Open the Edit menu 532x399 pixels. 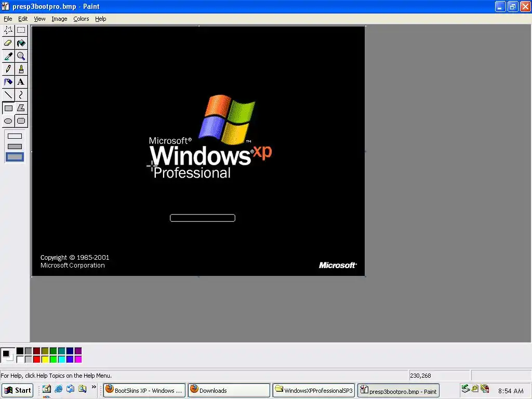23,19
